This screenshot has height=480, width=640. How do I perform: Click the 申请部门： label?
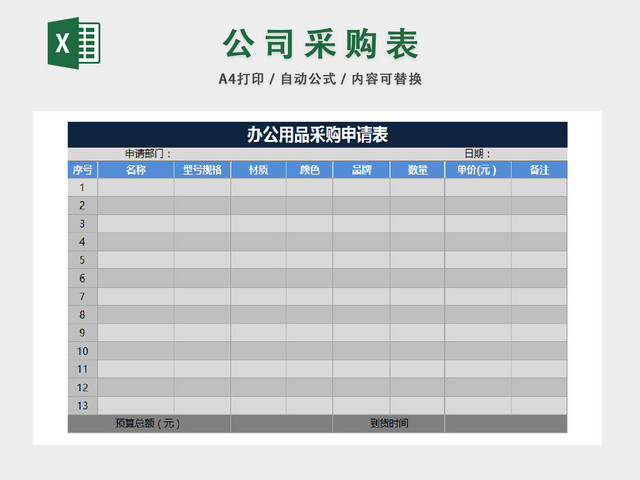click(x=148, y=154)
